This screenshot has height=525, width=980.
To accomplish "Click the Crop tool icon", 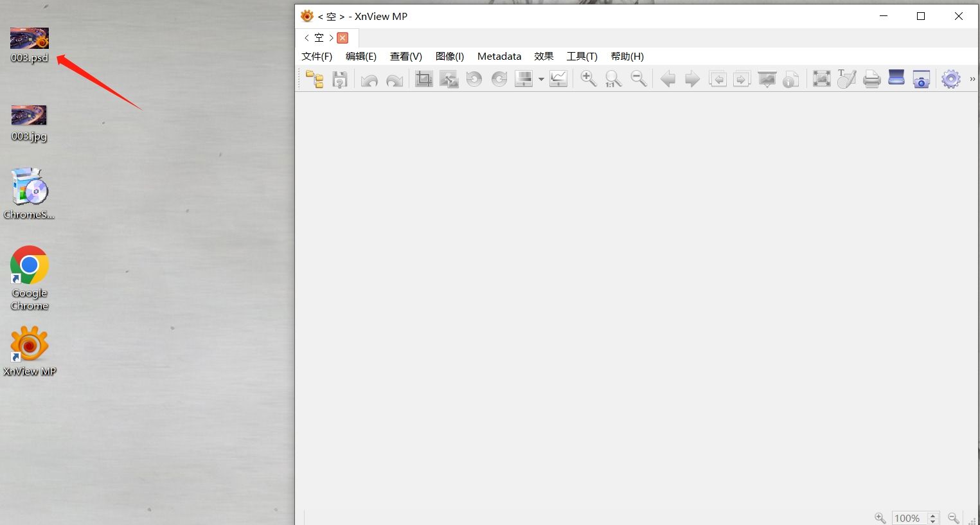I will pos(423,79).
